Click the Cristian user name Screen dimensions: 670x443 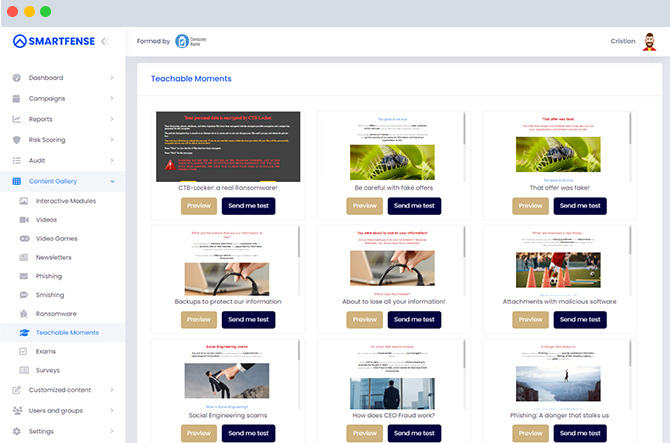pyautogui.click(x=623, y=41)
